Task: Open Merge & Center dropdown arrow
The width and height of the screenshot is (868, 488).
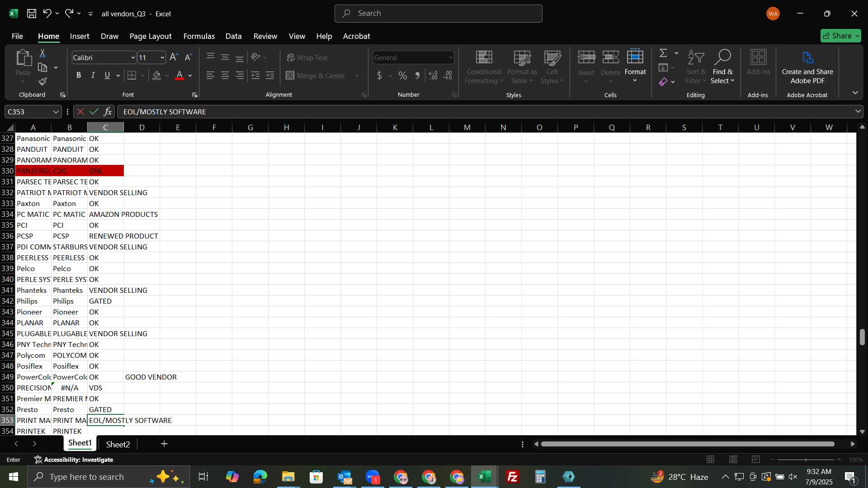Action: (x=357, y=75)
